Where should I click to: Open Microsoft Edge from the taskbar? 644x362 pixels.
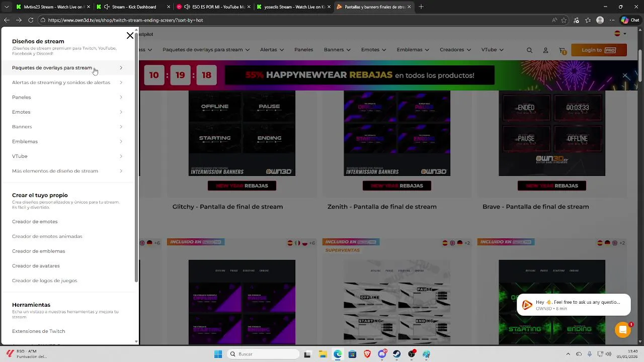pyautogui.click(x=338, y=354)
